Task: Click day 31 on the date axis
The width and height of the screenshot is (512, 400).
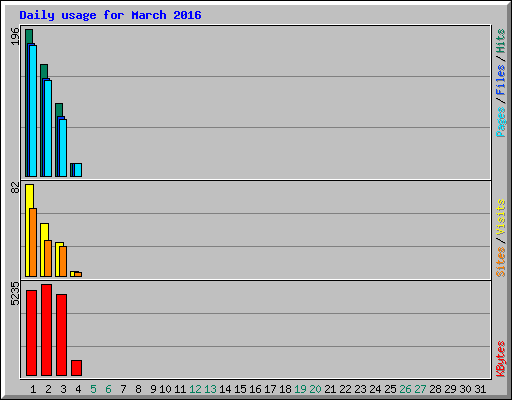Action: tap(480, 389)
